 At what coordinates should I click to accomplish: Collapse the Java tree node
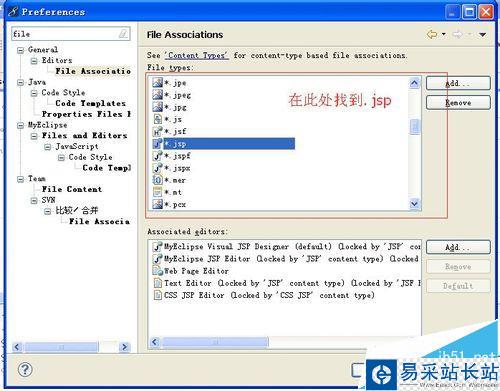click(x=21, y=82)
